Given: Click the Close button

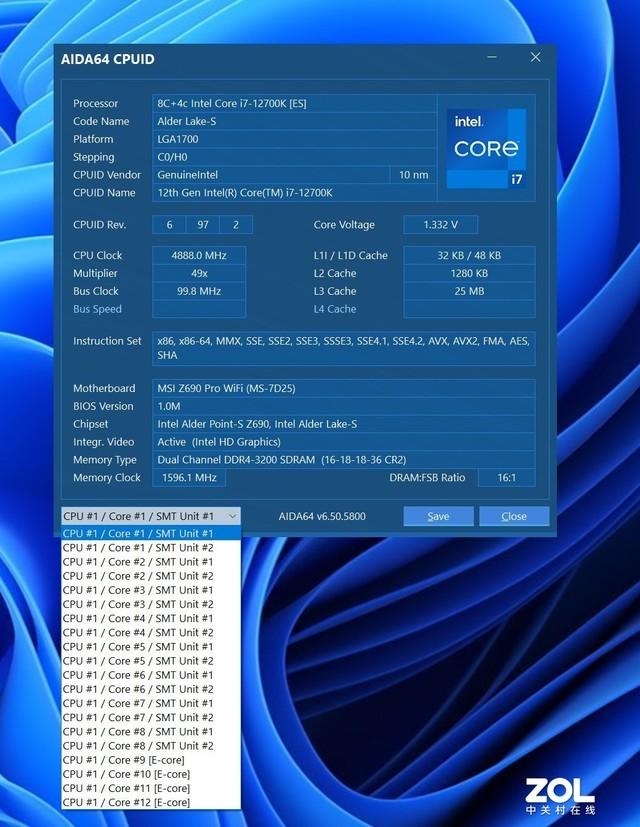Looking at the screenshot, I should pyautogui.click(x=514, y=516).
